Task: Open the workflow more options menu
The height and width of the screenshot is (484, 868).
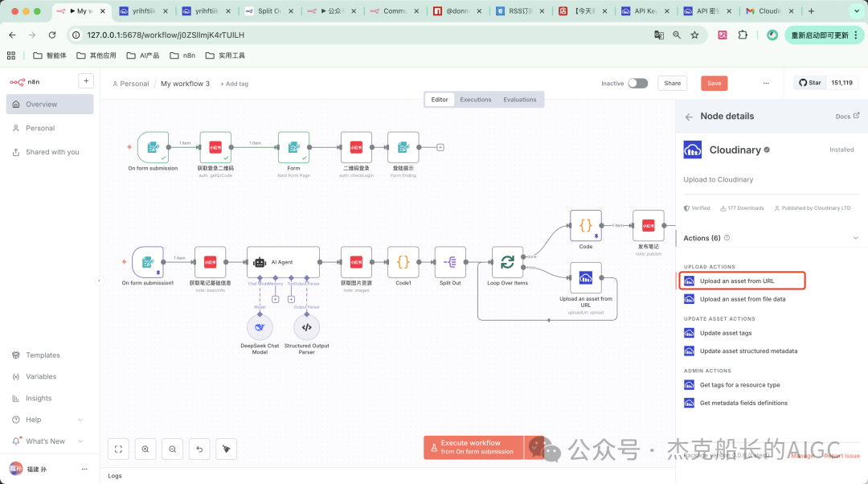Action: point(766,83)
